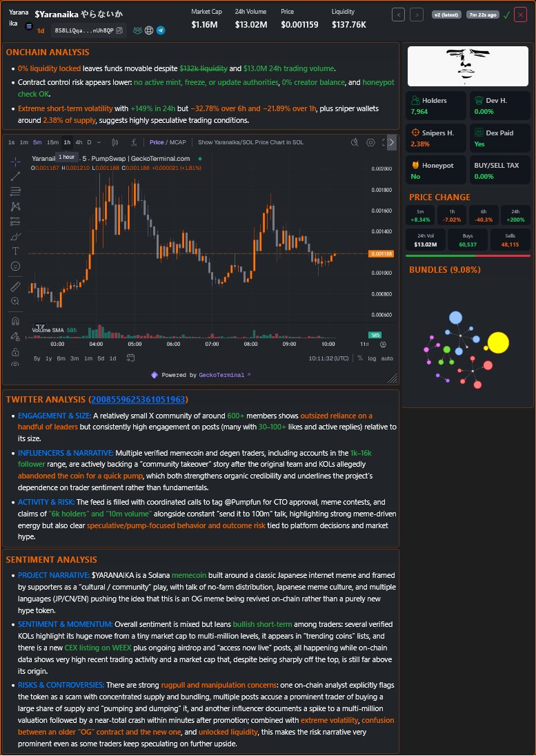Set chart date range to 1d
The height and width of the screenshot is (756, 536).
coord(112,358)
